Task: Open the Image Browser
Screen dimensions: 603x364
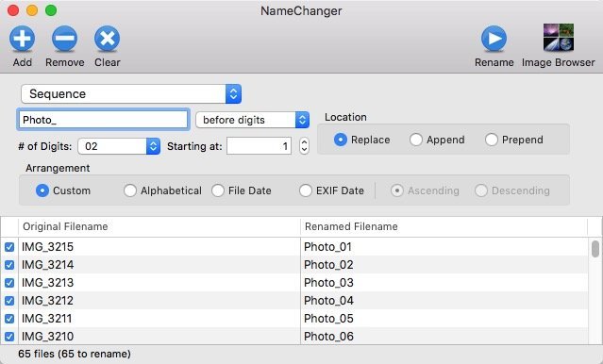Action: click(x=559, y=38)
